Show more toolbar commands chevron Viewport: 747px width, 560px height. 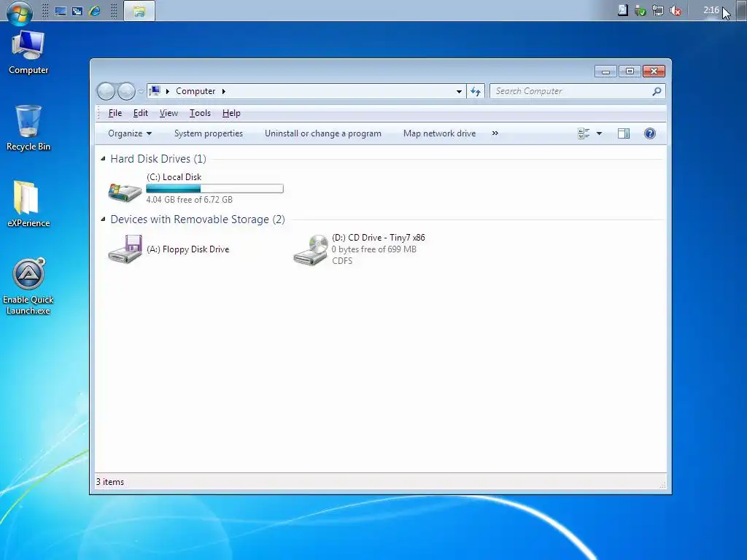tap(495, 133)
